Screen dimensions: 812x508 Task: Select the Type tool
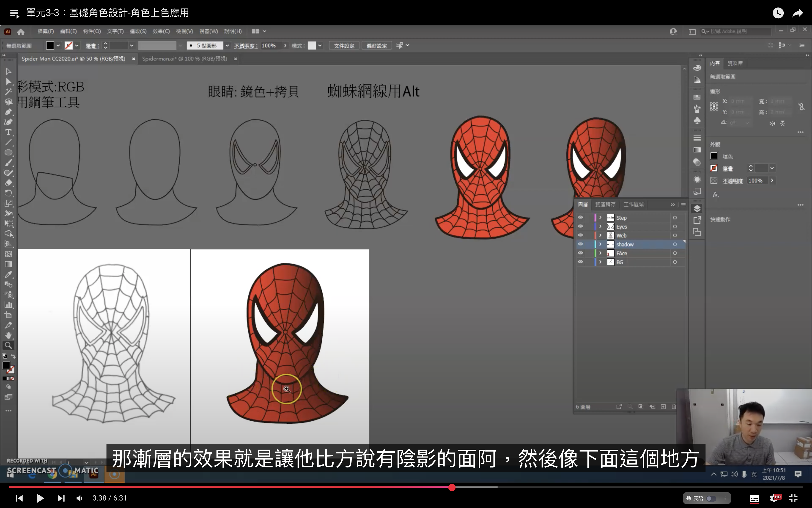8,132
